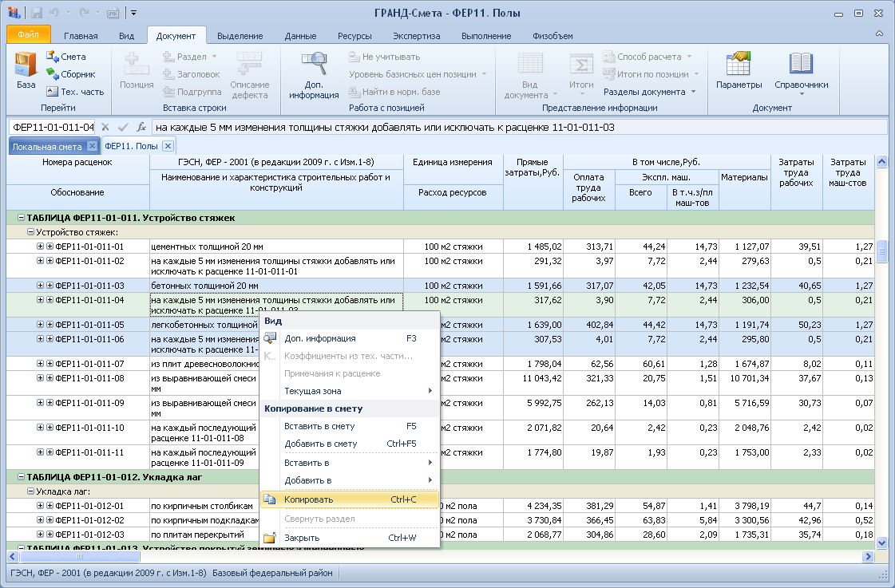Screen dimensions: 895x588
Task: Open the Вставить в submenu
Action: 350,463
